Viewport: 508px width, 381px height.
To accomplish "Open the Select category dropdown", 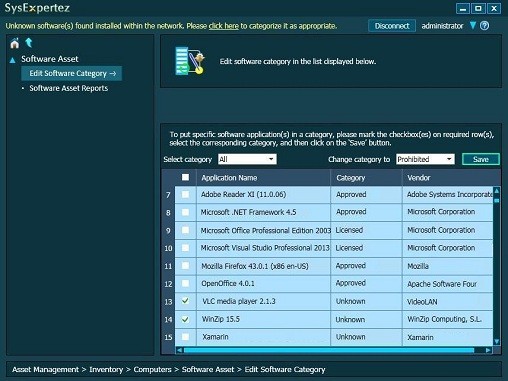I will tap(247, 159).
